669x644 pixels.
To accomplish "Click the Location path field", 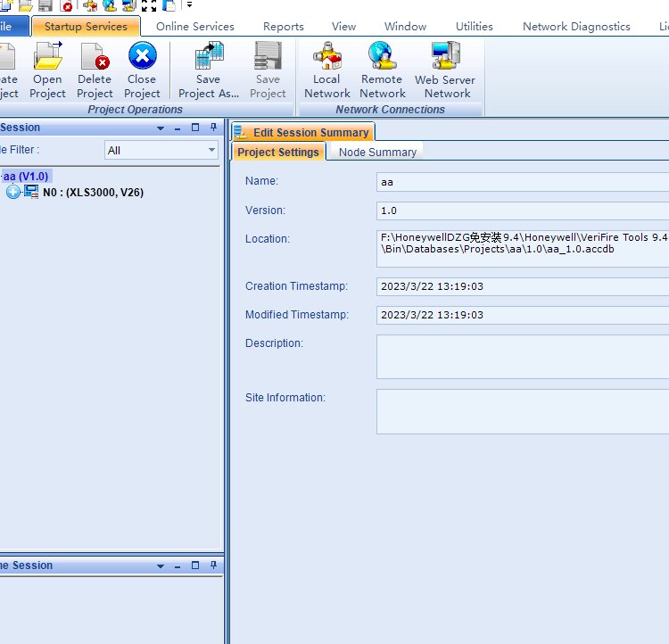I will pos(522,248).
